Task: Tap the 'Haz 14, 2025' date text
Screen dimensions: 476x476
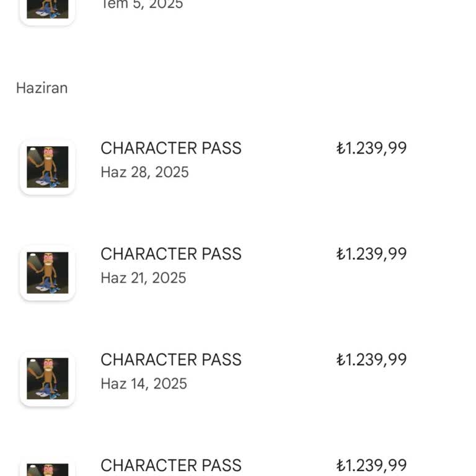Action: point(144,384)
